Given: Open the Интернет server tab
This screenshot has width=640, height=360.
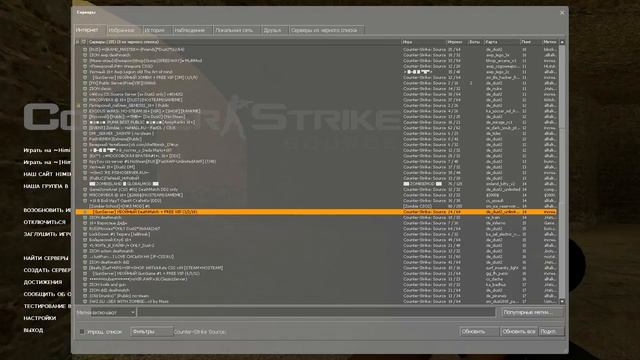Looking at the screenshot, I should (x=90, y=30).
